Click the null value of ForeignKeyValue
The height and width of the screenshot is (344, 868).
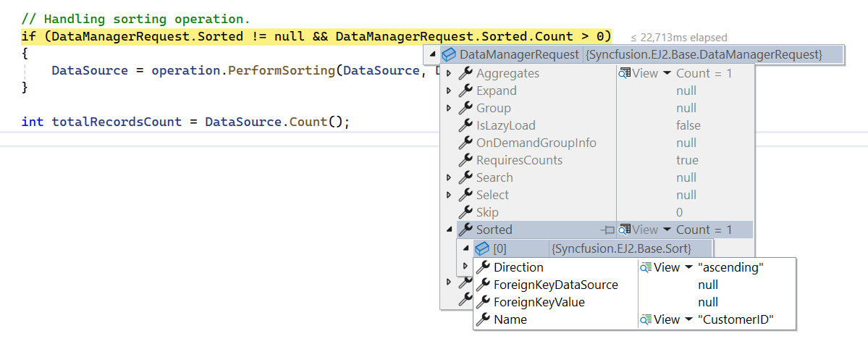pyautogui.click(x=708, y=303)
